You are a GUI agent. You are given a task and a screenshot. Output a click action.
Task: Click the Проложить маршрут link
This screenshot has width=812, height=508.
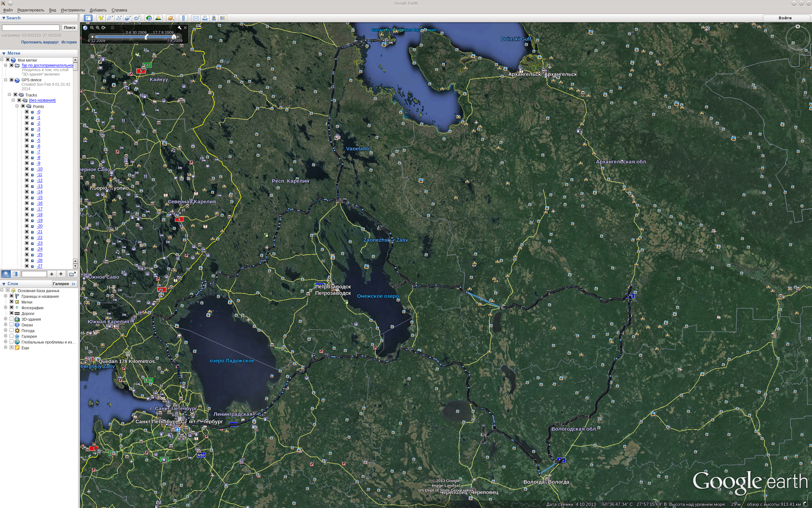tap(40, 42)
